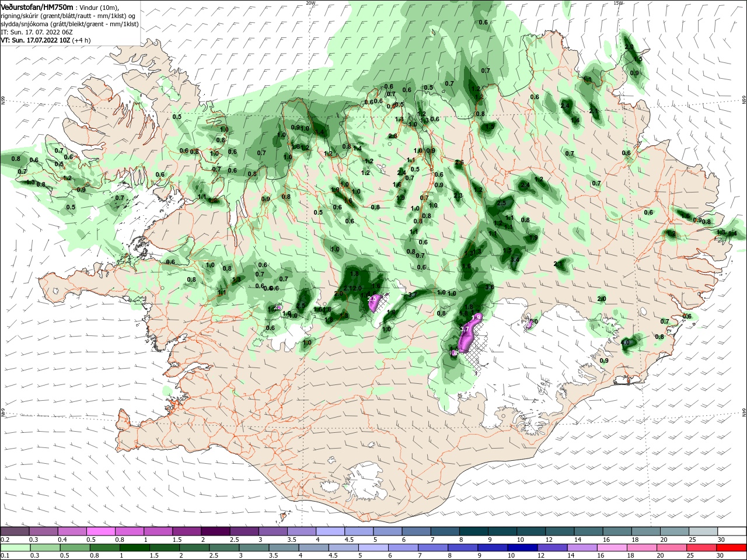Click upper legend pink swatch at label 0.5

point(101,531)
